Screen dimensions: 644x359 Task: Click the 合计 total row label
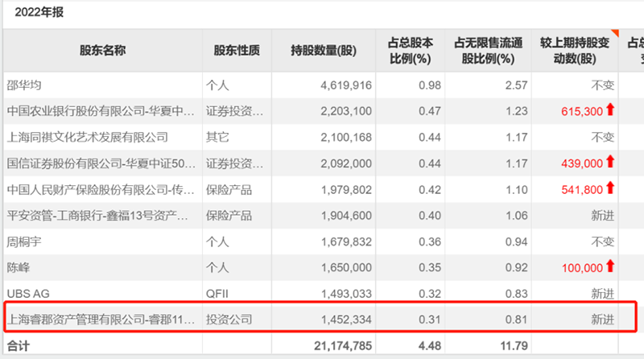(x=19, y=346)
